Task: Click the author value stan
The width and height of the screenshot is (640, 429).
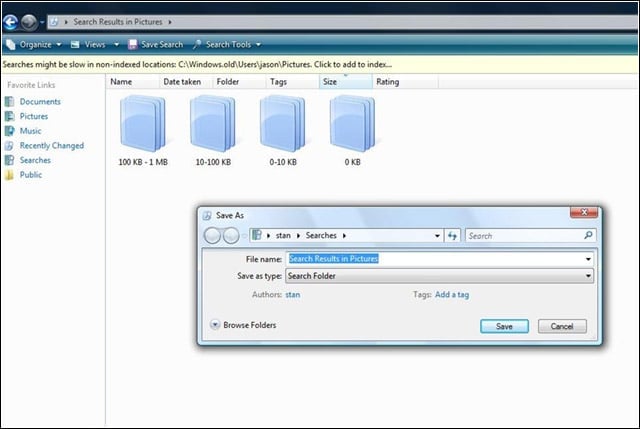Action: click(293, 295)
